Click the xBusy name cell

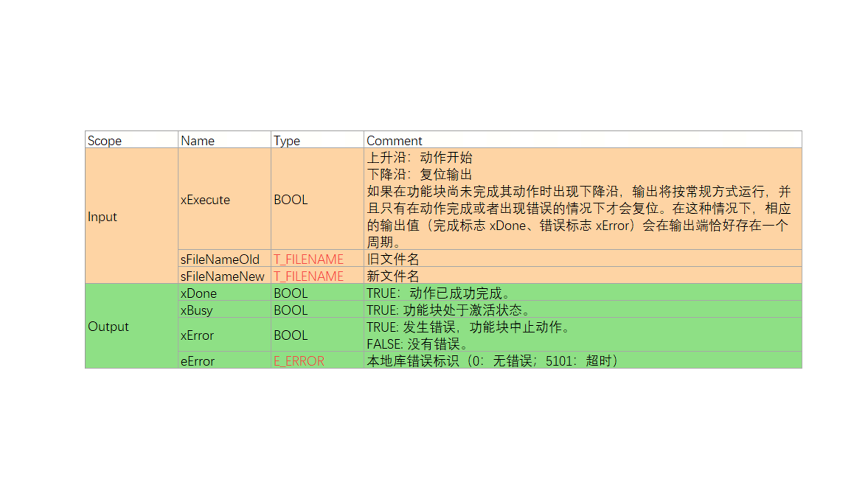[x=196, y=310]
